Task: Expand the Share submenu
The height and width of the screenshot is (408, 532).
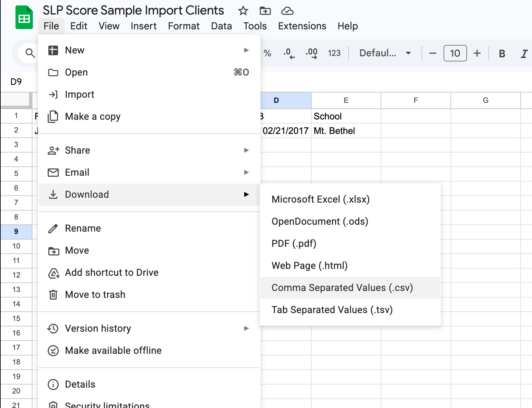Action: 77,150
